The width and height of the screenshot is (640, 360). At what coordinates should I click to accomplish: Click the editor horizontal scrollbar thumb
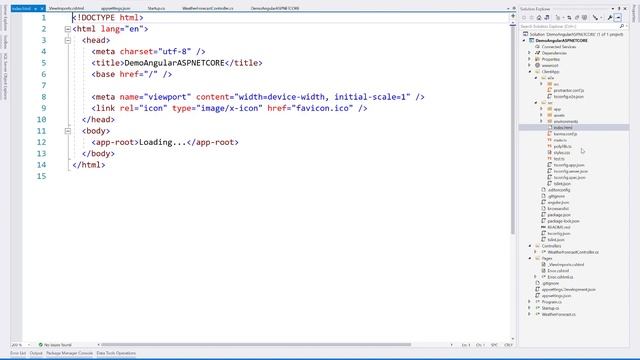pos(256,344)
